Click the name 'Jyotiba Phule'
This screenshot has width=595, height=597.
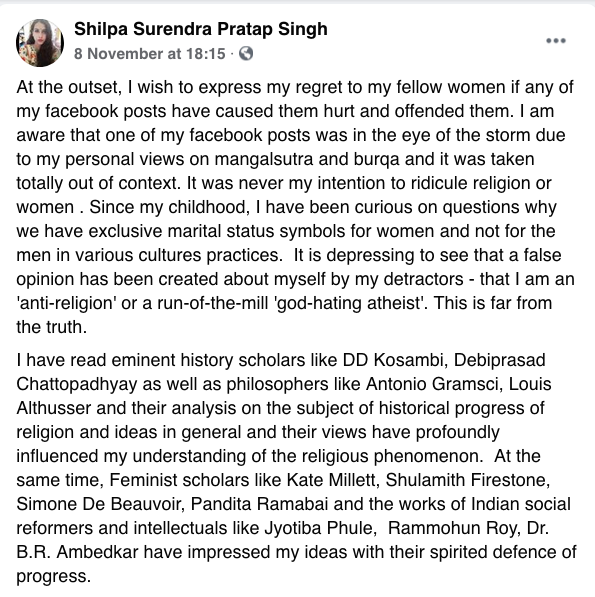tap(318, 528)
